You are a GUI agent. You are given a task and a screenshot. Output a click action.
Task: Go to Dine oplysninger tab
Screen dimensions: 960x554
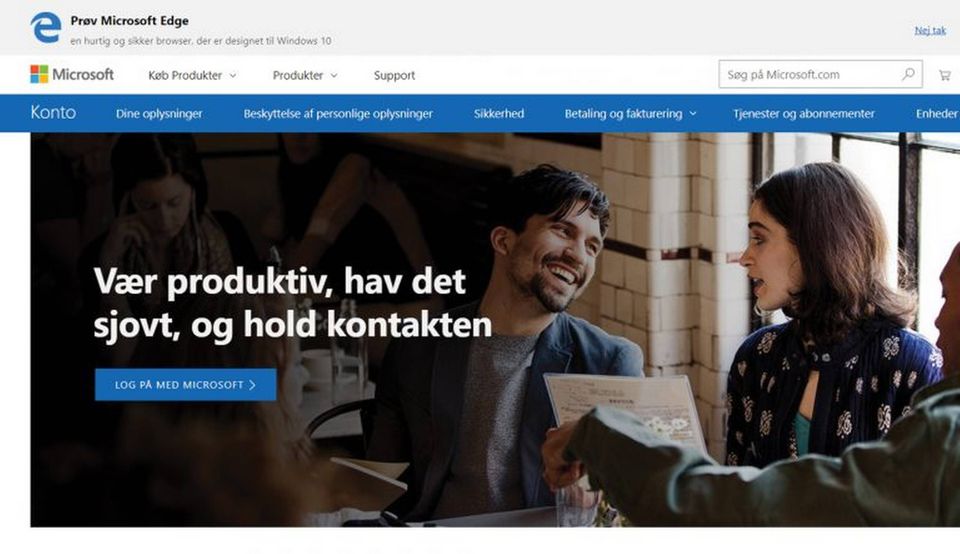(x=159, y=114)
